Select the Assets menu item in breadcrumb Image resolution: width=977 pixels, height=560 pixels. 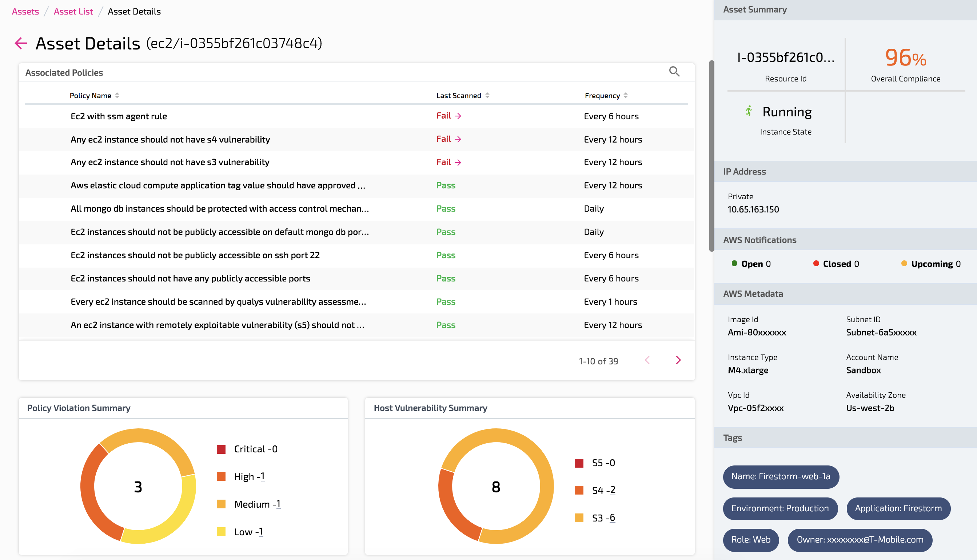25,11
